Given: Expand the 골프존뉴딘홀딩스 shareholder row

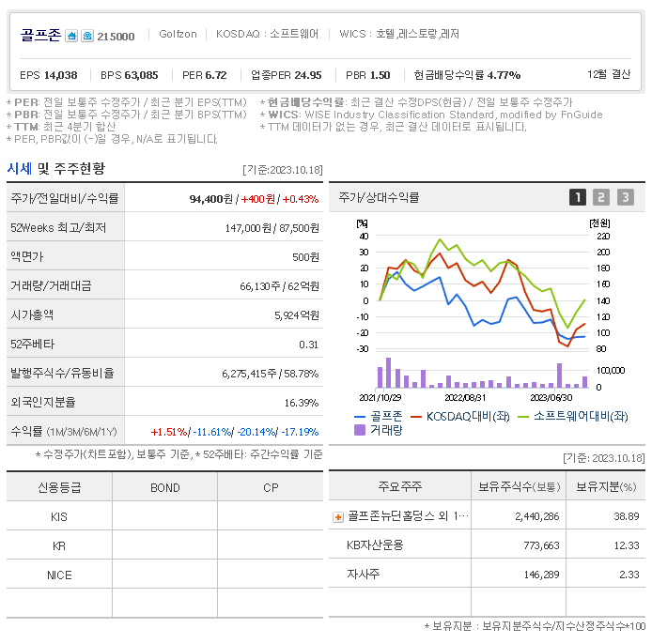Looking at the screenshot, I should 338,517.
